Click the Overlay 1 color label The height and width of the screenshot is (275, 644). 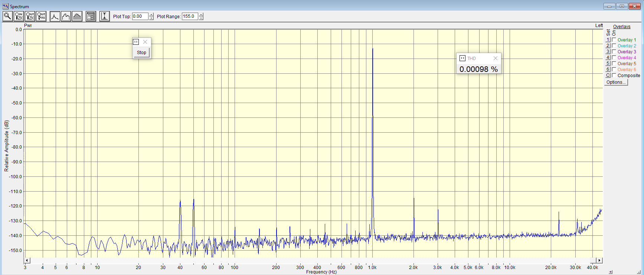[627, 40]
